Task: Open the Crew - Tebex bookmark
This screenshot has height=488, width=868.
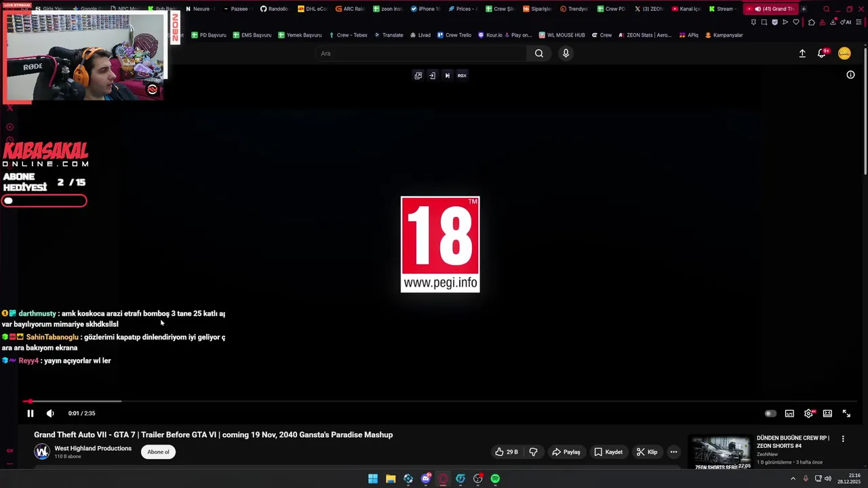Action: [x=349, y=35]
